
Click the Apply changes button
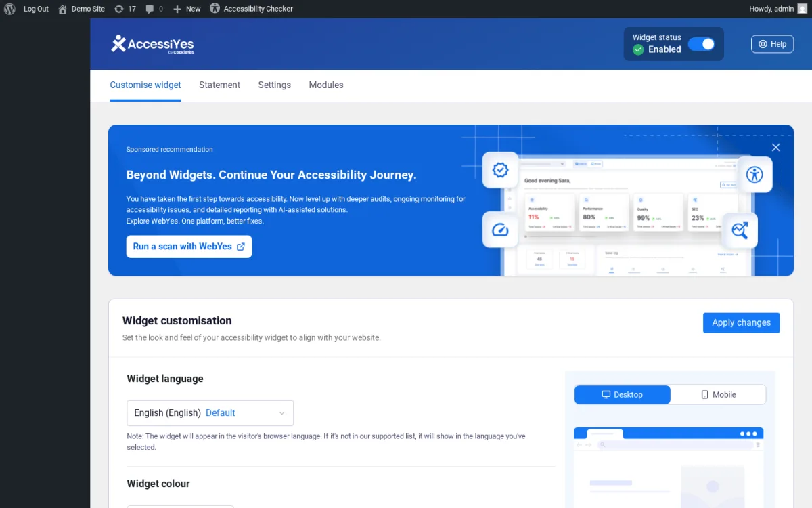pyautogui.click(x=741, y=323)
